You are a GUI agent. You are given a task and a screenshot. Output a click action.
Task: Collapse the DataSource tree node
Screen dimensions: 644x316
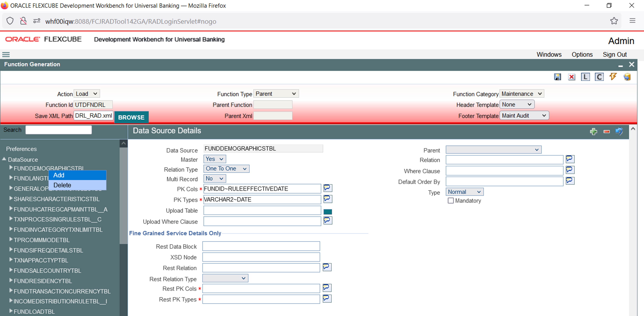(4, 159)
